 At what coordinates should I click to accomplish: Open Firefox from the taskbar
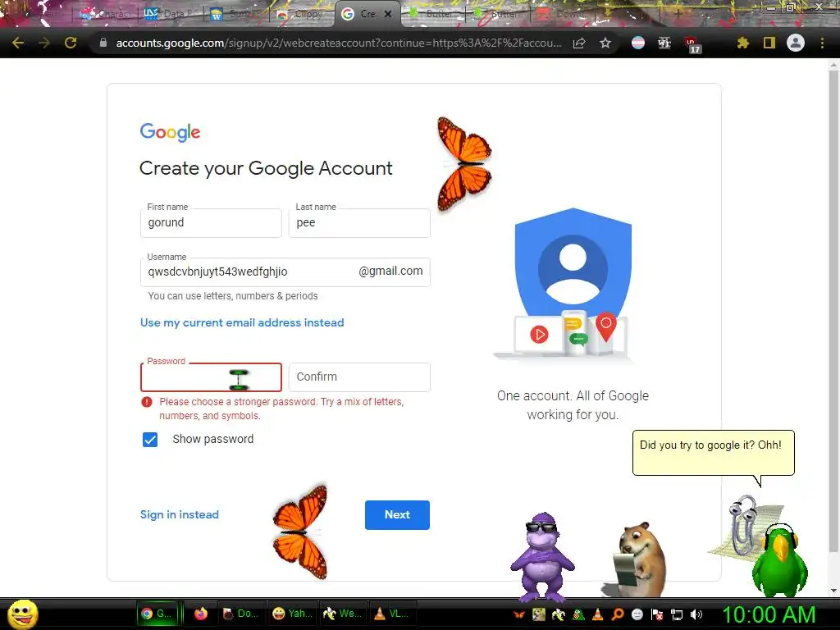click(x=201, y=614)
